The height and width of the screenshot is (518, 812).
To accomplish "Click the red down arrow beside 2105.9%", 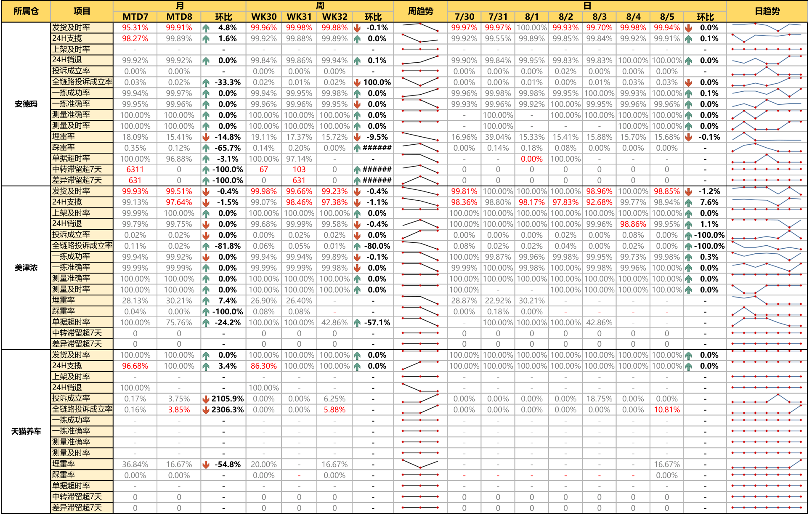I will pyautogui.click(x=206, y=399).
